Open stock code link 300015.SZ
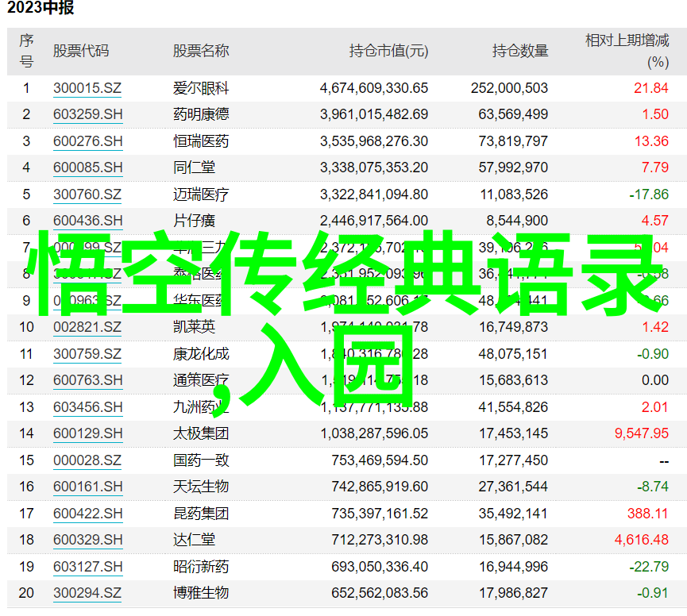The image size is (687, 616). pyautogui.click(x=87, y=88)
